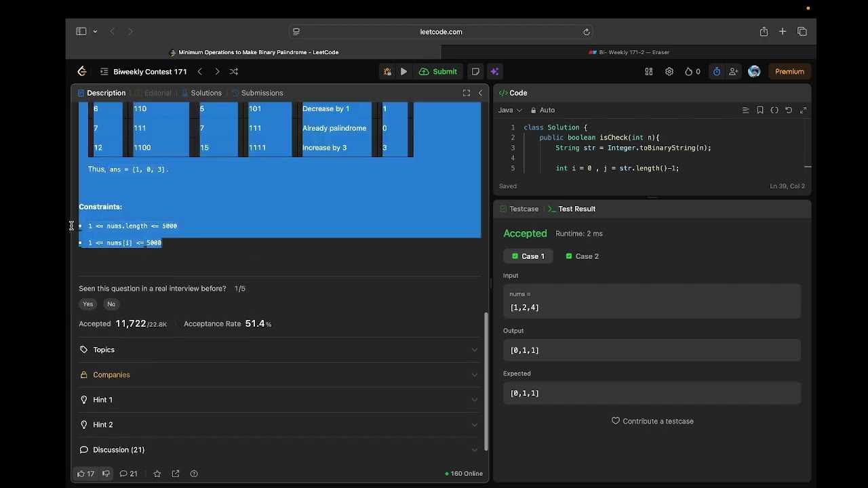The height and width of the screenshot is (488, 868).
Task: Click the Safari sidebar toggle icon
Action: (x=81, y=31)
